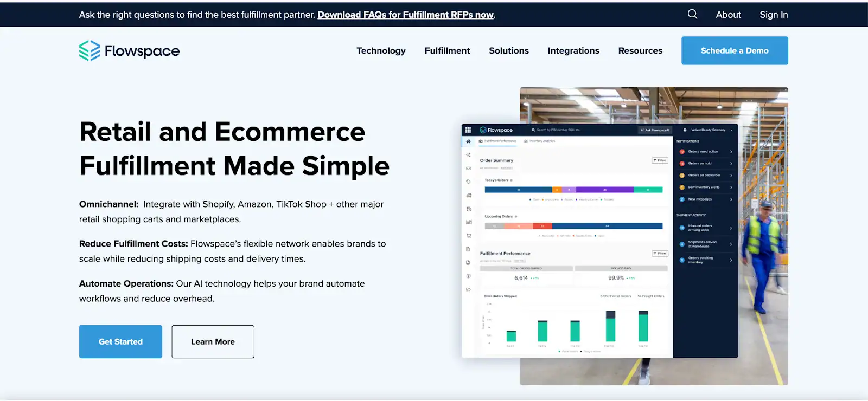Viewport: 868px width, 401px height.
Task: Expand the New messages chevron
Action: 731,199
